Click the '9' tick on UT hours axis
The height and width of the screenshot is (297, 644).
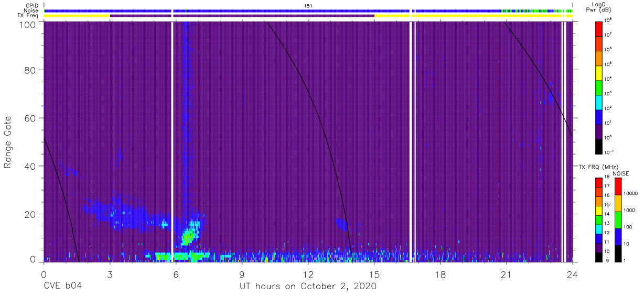click(x=242, y=274)
